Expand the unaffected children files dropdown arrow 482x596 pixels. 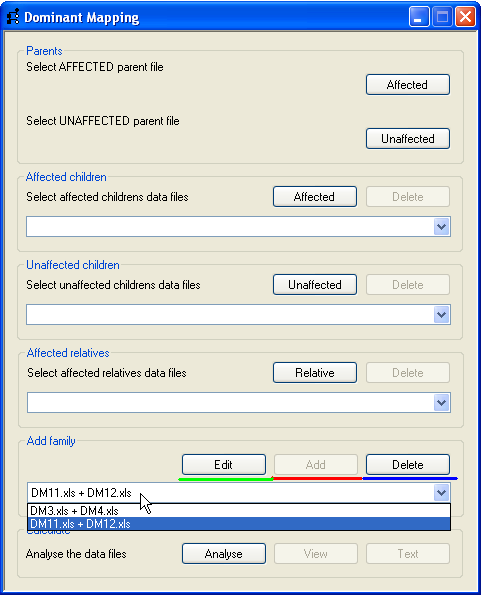(441, 315)
